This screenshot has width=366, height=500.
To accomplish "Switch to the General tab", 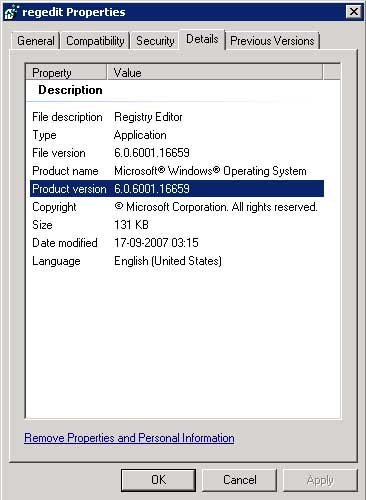I will point(36,41).
